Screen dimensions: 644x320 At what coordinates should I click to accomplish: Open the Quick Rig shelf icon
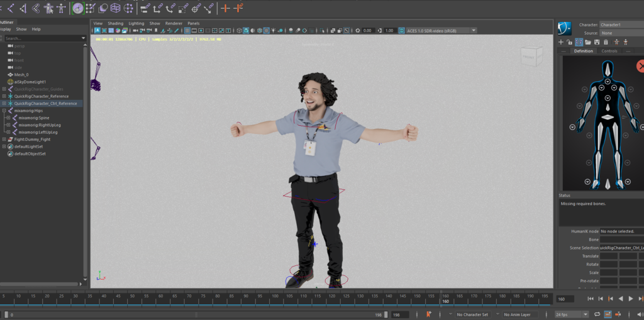pos(48,8)
